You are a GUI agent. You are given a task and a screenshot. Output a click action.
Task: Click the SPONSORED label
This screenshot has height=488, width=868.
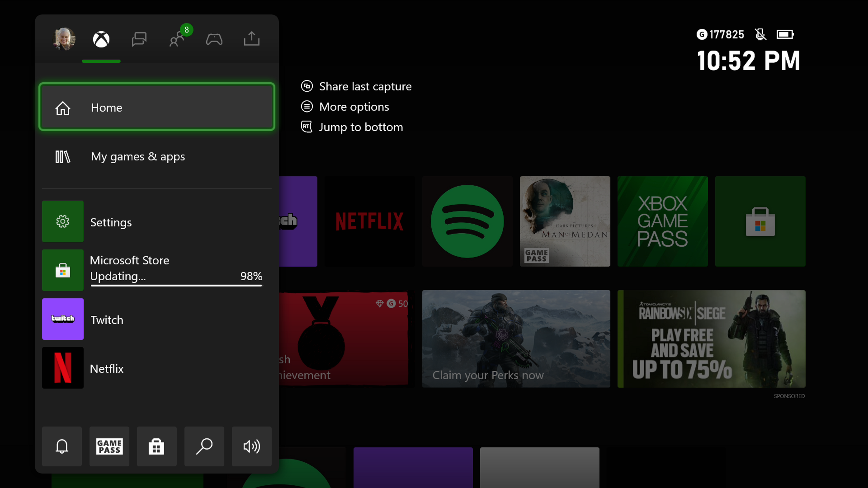(x=789, y=396)
